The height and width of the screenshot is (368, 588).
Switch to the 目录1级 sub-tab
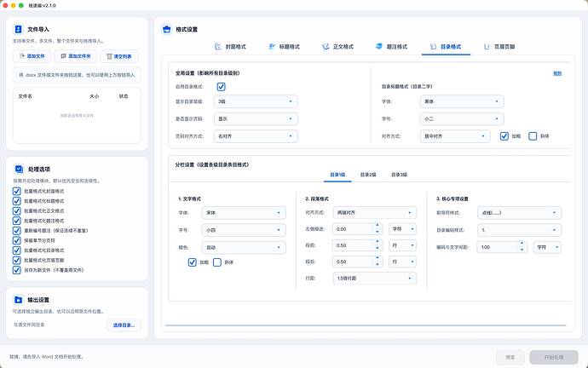coord(337,175)
